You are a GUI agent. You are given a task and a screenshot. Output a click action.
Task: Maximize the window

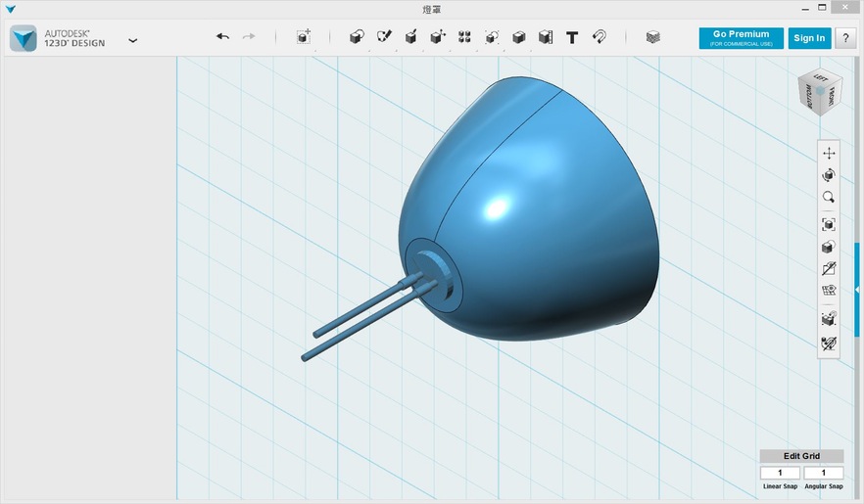tap(822, 8)
